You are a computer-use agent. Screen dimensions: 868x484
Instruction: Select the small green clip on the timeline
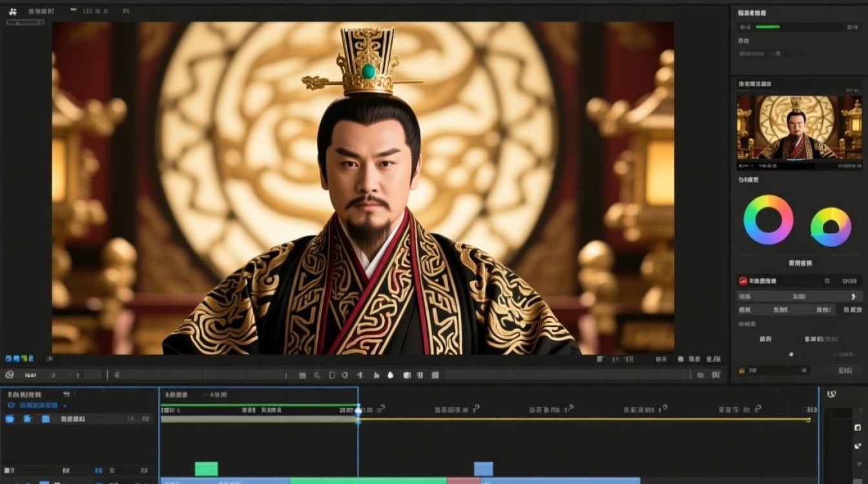(x=206, y=469)
